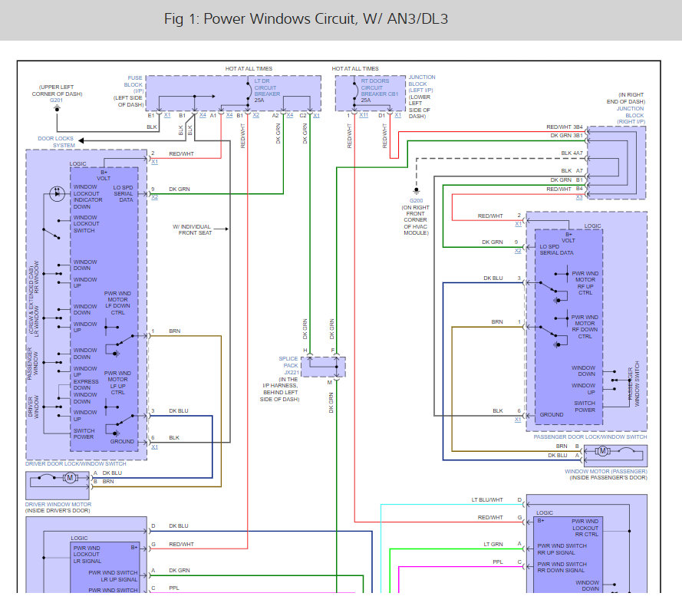Click the PWR WND MOTOR LF DOWN CTRL label
The width and height of the screenshot is (682, 616).
[x=117, y=303]
